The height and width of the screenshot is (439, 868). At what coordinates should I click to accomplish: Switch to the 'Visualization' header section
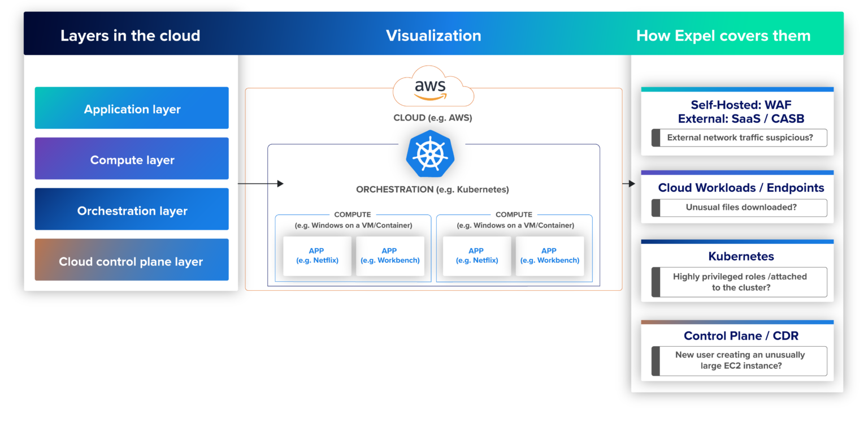[433, 35]
